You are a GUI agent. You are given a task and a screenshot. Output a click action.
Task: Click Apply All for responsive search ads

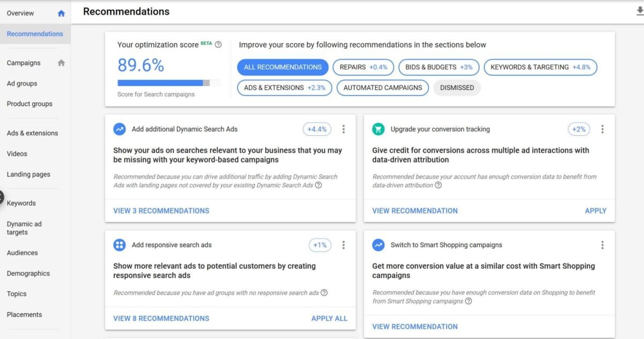pos(330,318)
